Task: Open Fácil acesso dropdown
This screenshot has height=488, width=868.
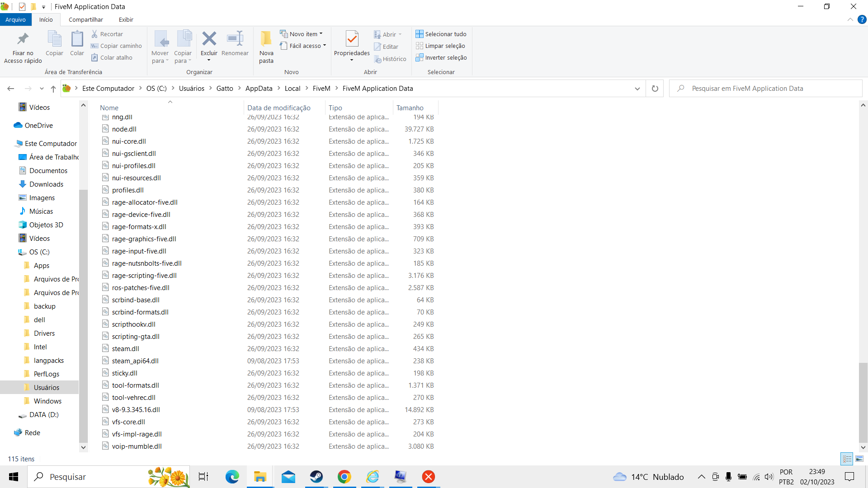Action: click(x=303, y=46)
